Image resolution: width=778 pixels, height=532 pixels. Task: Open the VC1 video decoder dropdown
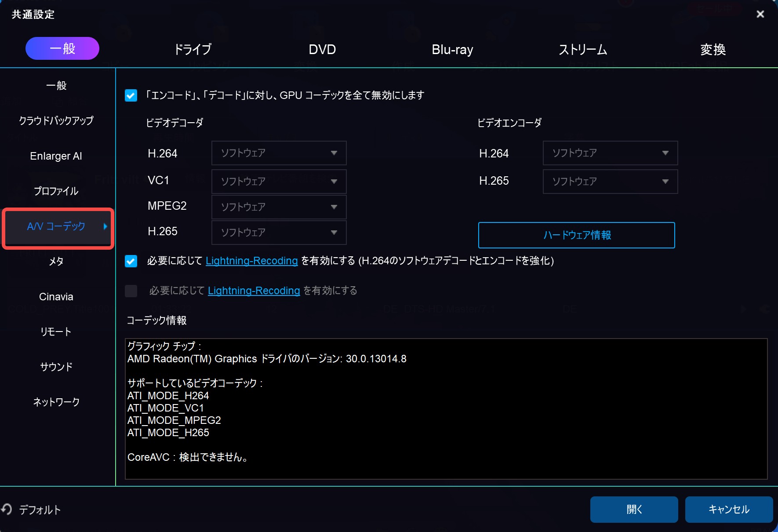(279, 182)
